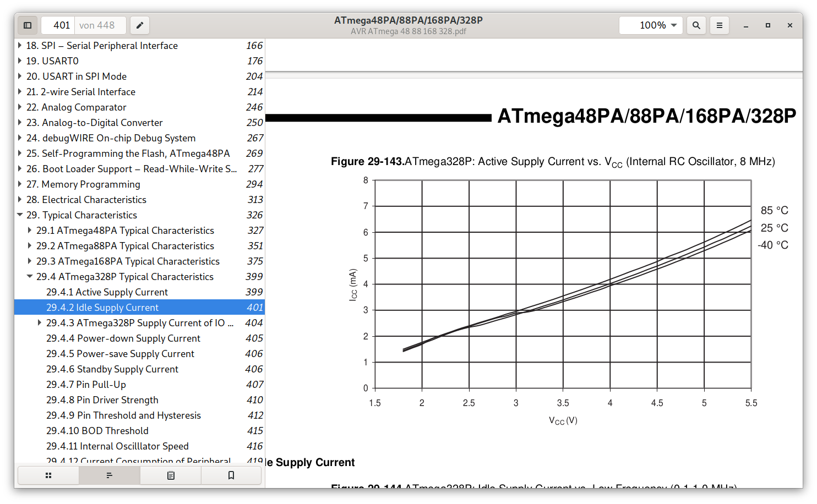Viewport: 817px width, 504px height.
Task: Expand the 19. USART0 outline entry
Action: pyautogui.click(x=20, y=61)
